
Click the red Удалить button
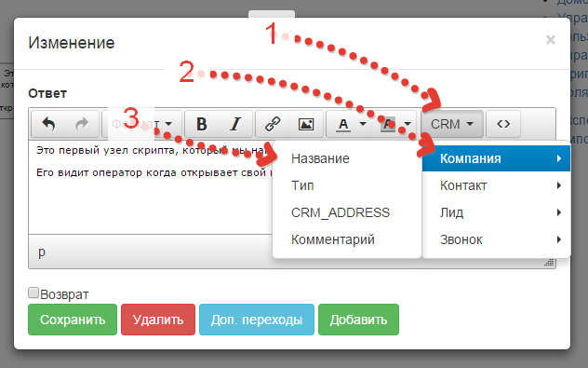tap(158, 320)
